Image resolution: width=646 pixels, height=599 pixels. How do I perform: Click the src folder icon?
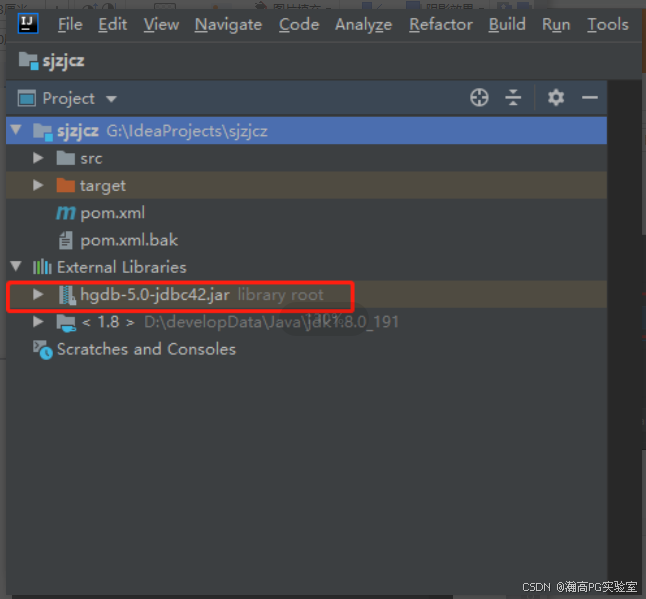click(66, 158)
